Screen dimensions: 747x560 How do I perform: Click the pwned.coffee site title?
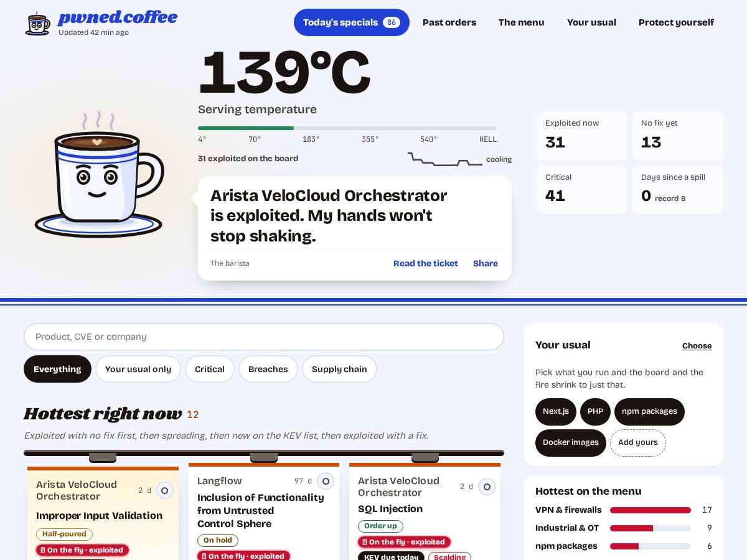pos(118,17)
